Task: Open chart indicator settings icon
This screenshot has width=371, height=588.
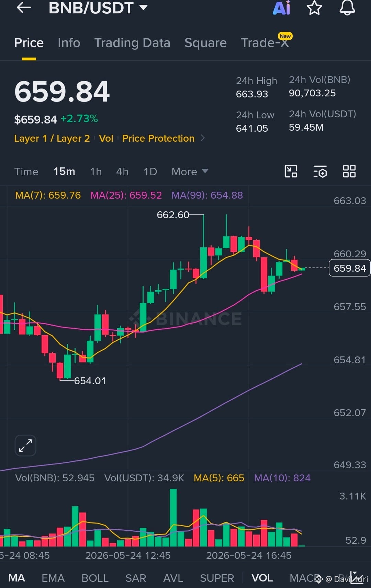Action: [320, 171]
